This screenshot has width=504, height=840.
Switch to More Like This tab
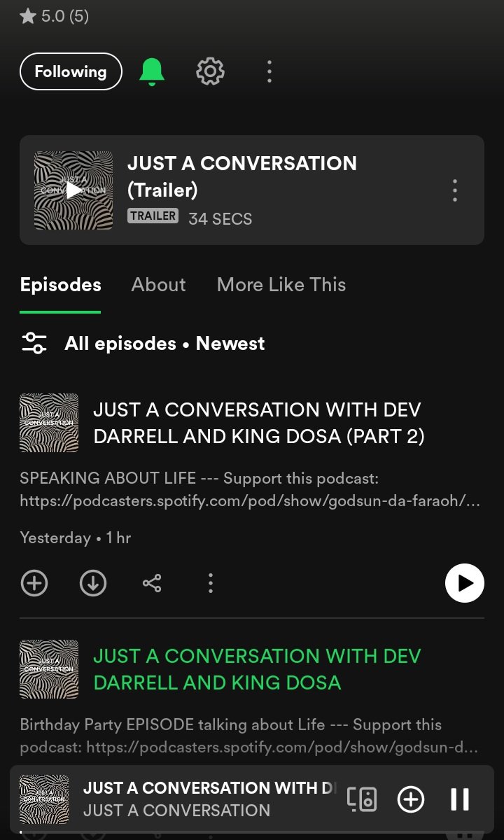coord(281,285)
